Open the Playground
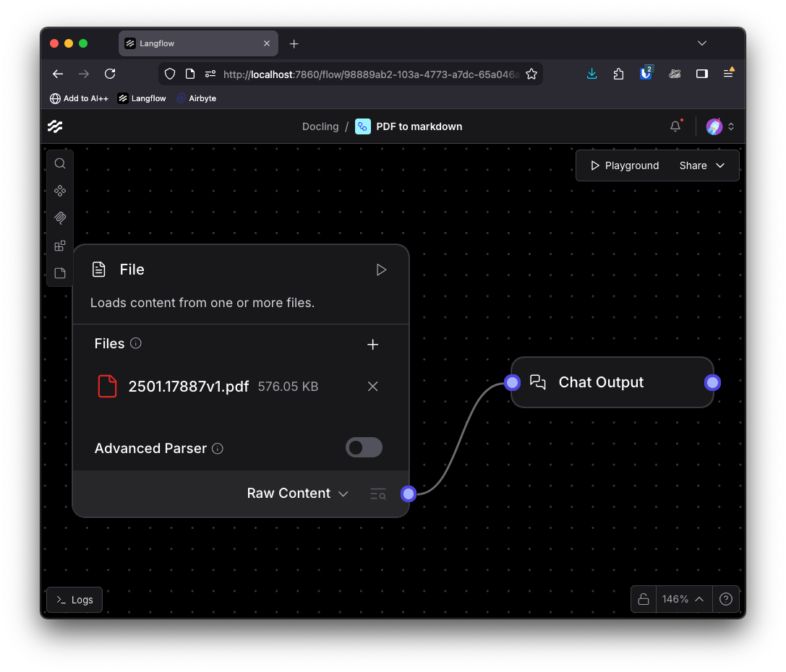786x672 pixels. [x=623, y=165]
